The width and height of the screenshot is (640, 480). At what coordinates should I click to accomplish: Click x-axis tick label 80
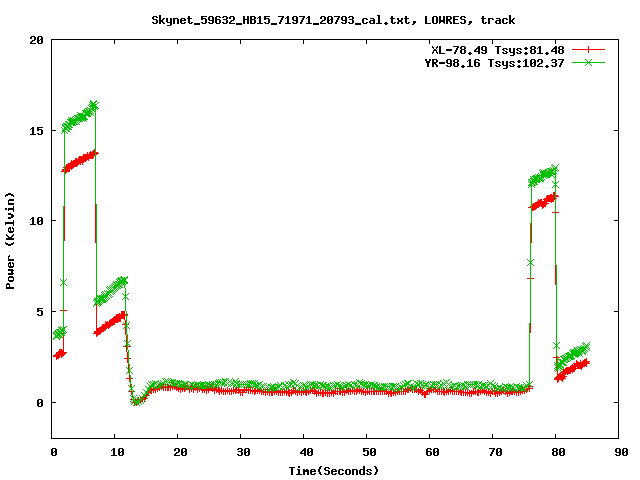(x=558, y=452)
